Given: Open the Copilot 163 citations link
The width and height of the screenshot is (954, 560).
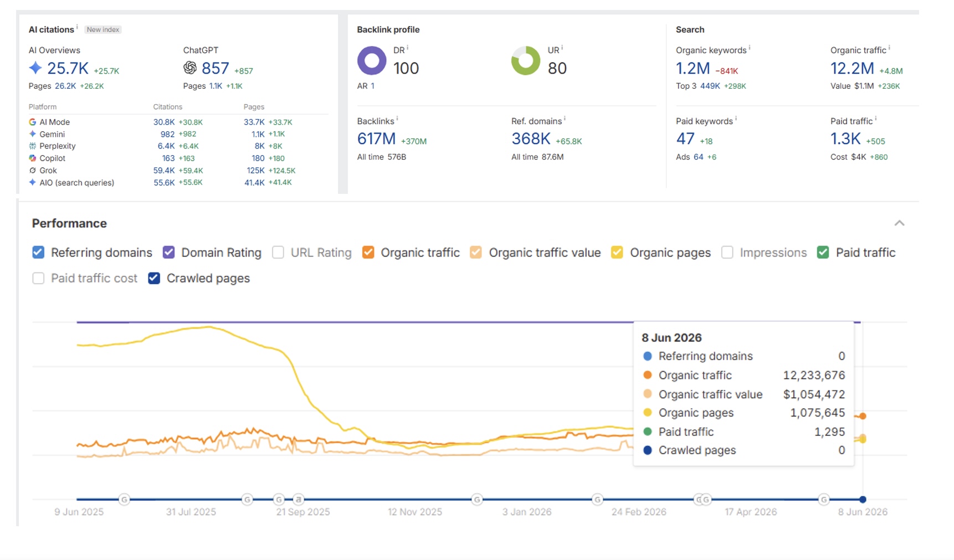Looking at the screenshot, I should (168, 158).
